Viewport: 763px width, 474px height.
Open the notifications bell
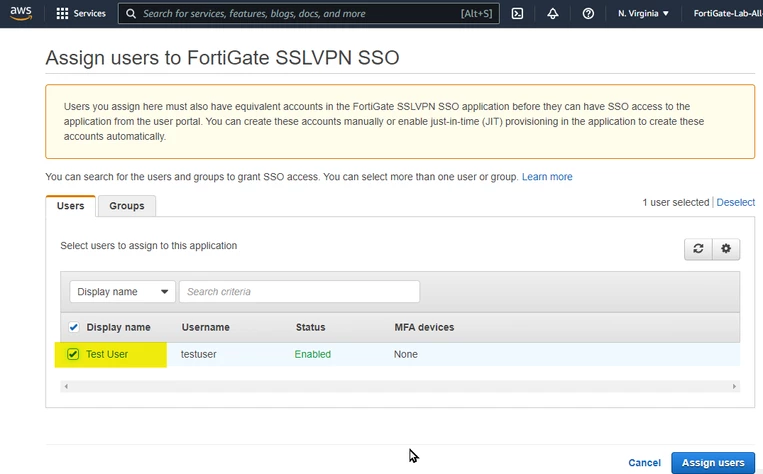pos(553,14)
